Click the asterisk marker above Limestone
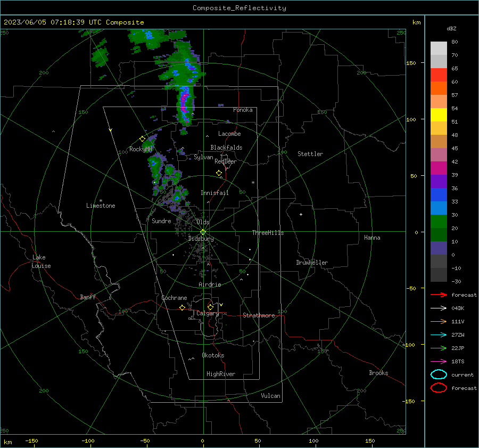 point(101,201)
